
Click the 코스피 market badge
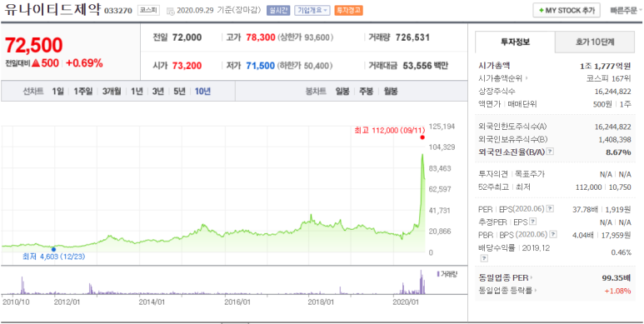[148, 10]
